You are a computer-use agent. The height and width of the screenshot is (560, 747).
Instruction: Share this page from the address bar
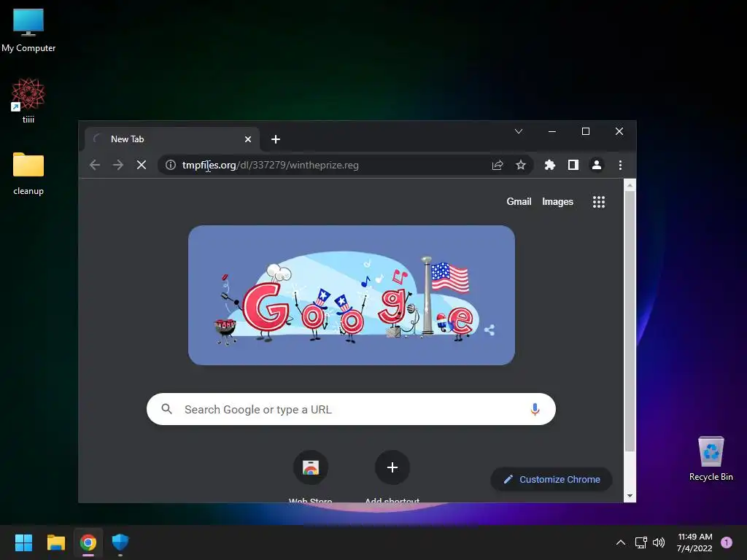point(498,165)
